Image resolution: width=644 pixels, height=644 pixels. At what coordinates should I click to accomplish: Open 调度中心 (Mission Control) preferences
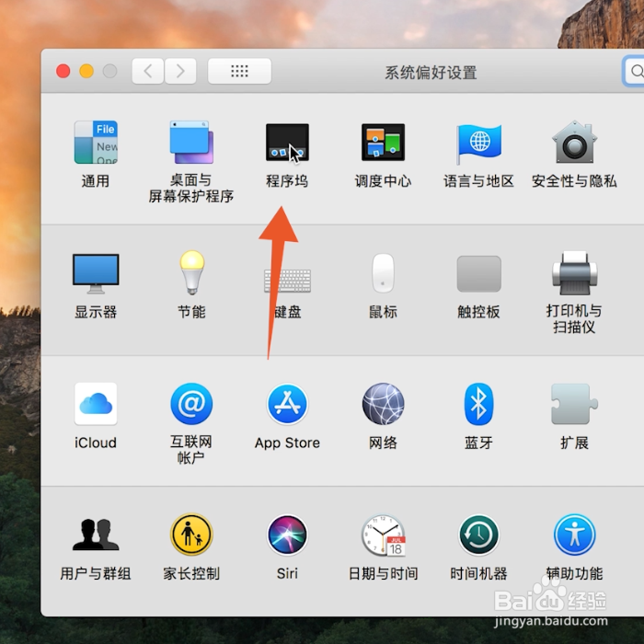[x=383, y=142]
